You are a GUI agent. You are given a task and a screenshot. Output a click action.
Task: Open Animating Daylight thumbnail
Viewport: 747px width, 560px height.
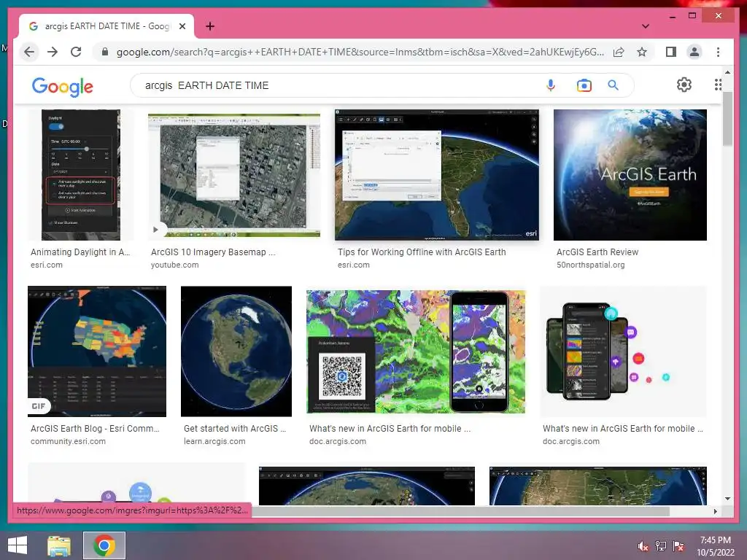pyautogui.click(x=80, y=175)
